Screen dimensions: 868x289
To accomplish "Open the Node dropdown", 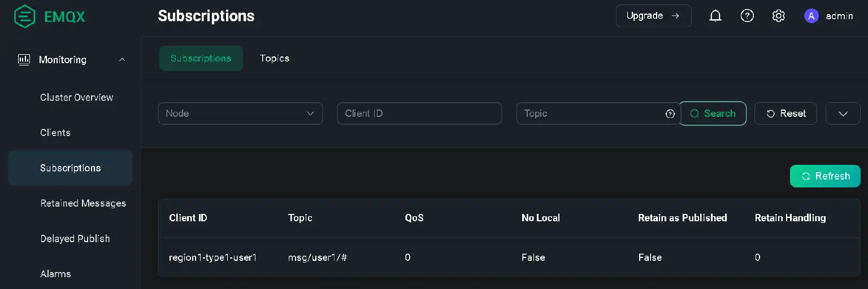I will 240,113.
